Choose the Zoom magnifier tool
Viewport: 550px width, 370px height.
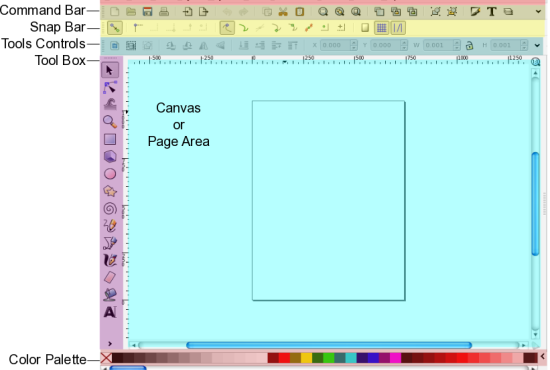point(110,122)
